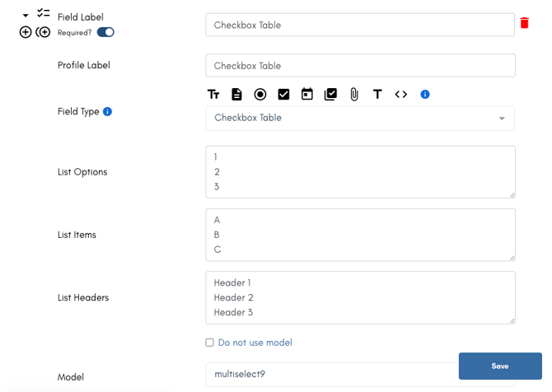Click the Field Type info icon beside label

click(x=107, y=111)
